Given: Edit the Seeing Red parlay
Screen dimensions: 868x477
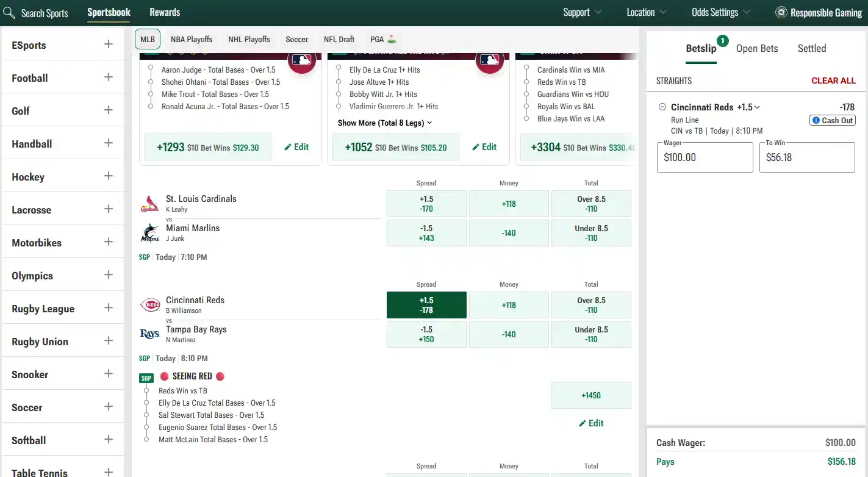Looking at the screenshot, I should pyautogui.click(x=590, y=423).
